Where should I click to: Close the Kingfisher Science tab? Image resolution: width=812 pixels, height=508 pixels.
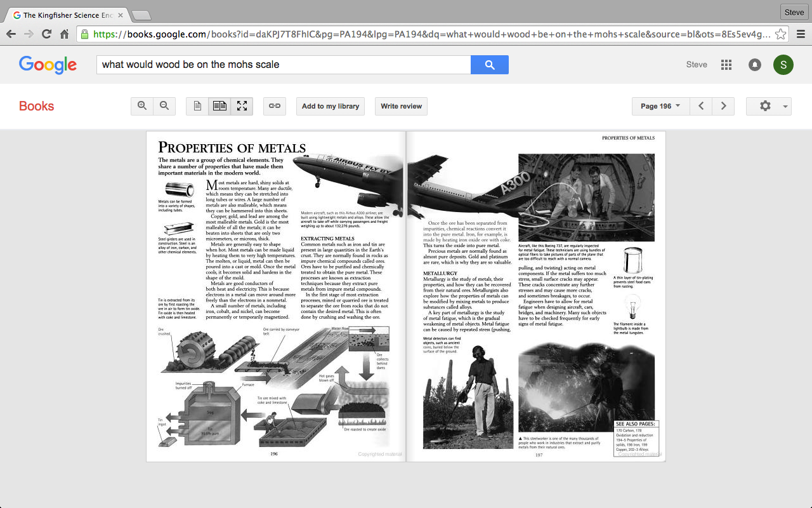coord(121,15)
